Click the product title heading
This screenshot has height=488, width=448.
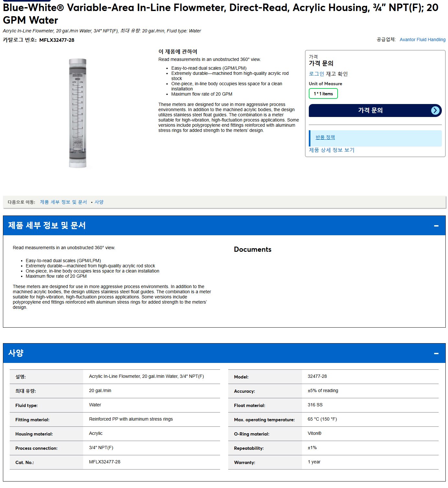pyautogui.click(x=220, y=14)
